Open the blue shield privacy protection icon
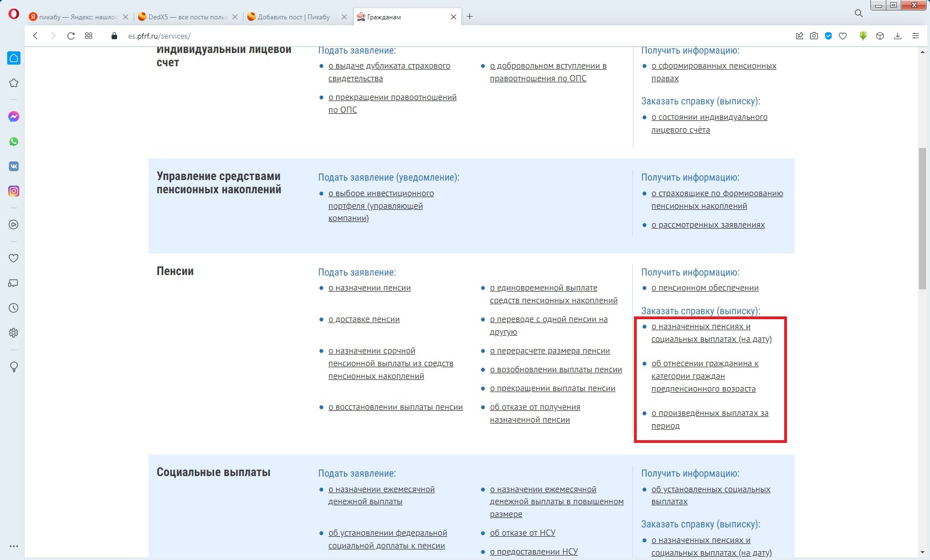The image size is (930, 560). click(828, 36)
